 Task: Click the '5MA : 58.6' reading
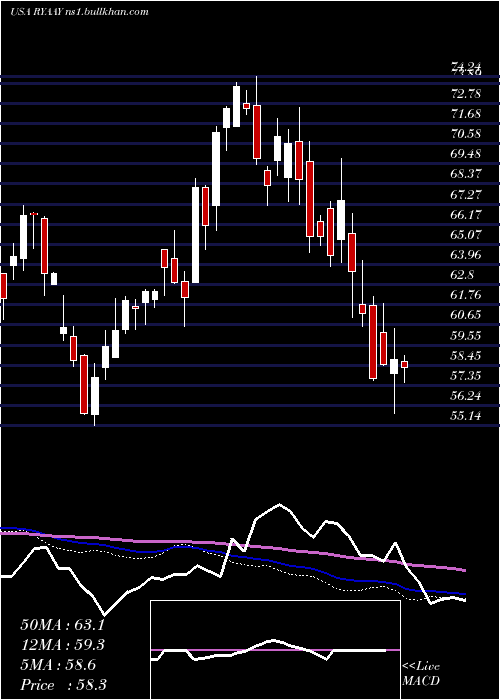(x=58, y=665)
